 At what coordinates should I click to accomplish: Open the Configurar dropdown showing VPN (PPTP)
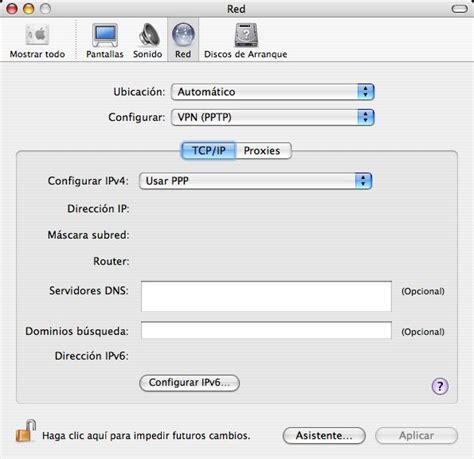tap(273, 117)
